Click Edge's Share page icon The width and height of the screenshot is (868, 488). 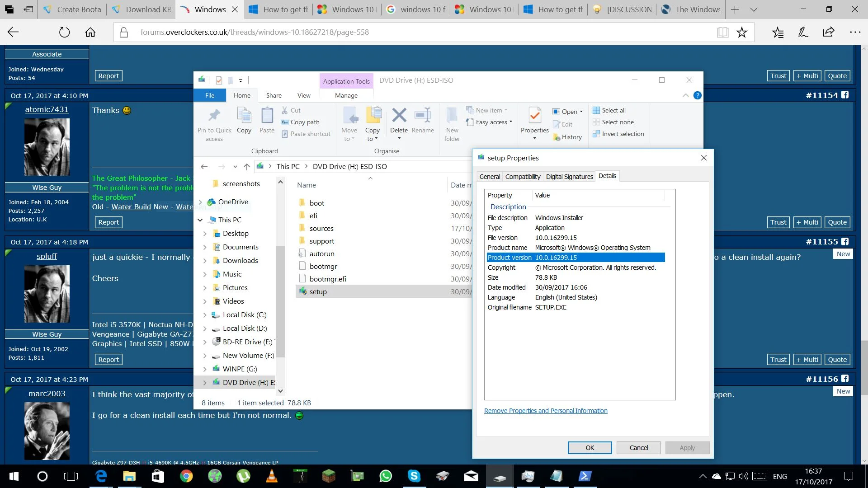pyautogui.click(x=829, y=32)
